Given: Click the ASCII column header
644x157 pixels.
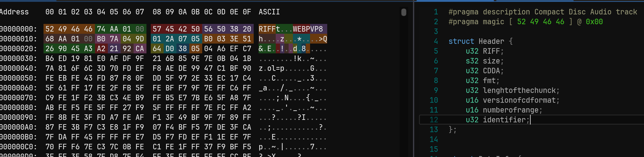Looking at the screenshot, I should 269,12.
